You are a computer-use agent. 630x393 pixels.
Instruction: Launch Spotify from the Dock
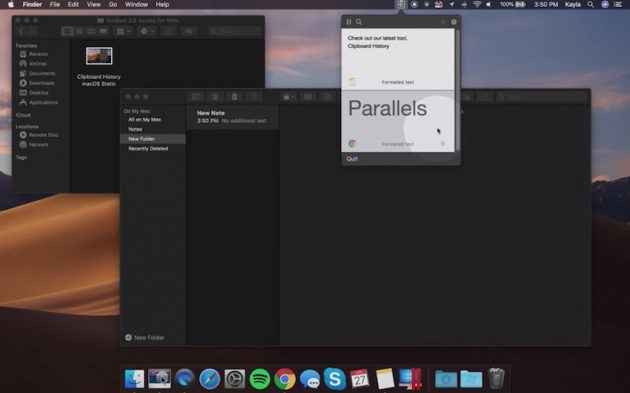(x=260, y=379)
